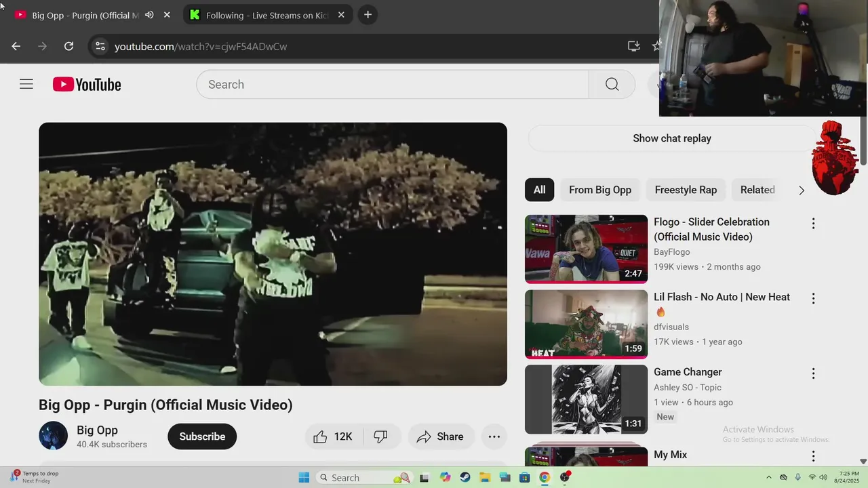
Task: Click the browser address bar URL
Action: click(201, 46)
